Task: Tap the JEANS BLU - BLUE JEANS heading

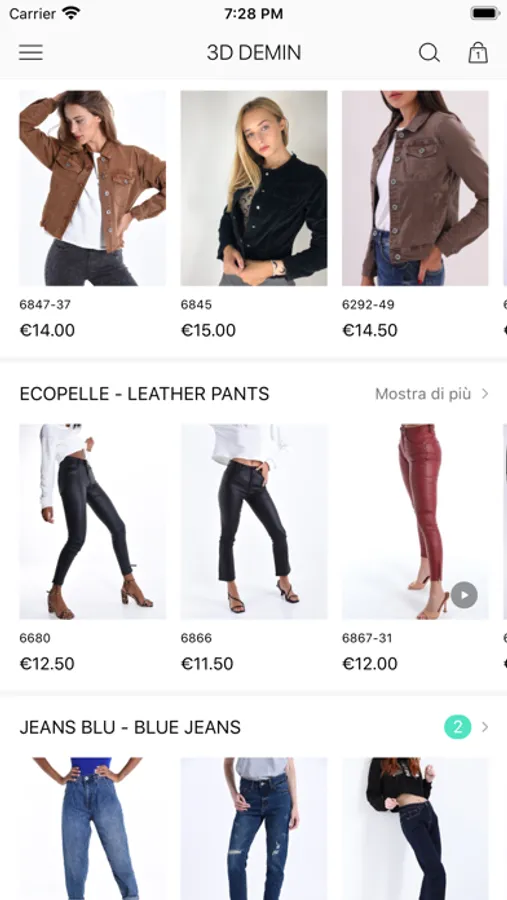Action: (x=130, y=727)
